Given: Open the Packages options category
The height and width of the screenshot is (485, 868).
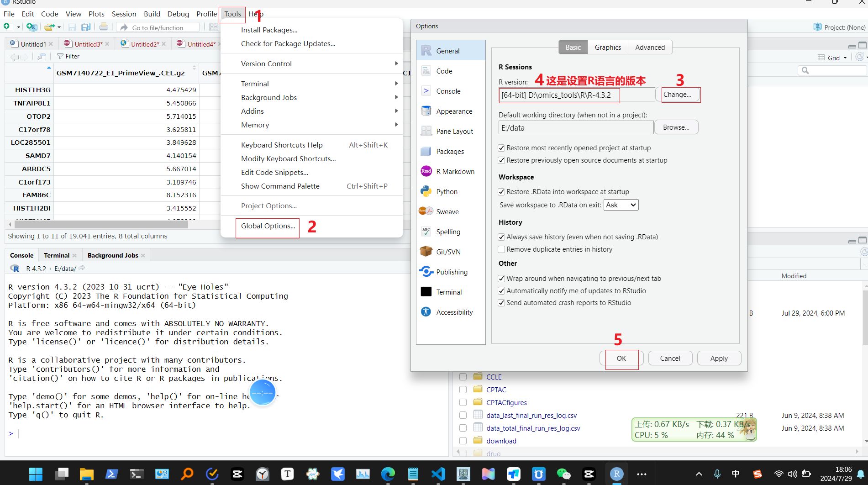Looking at the screenshot, I should (x=450, y=151).
